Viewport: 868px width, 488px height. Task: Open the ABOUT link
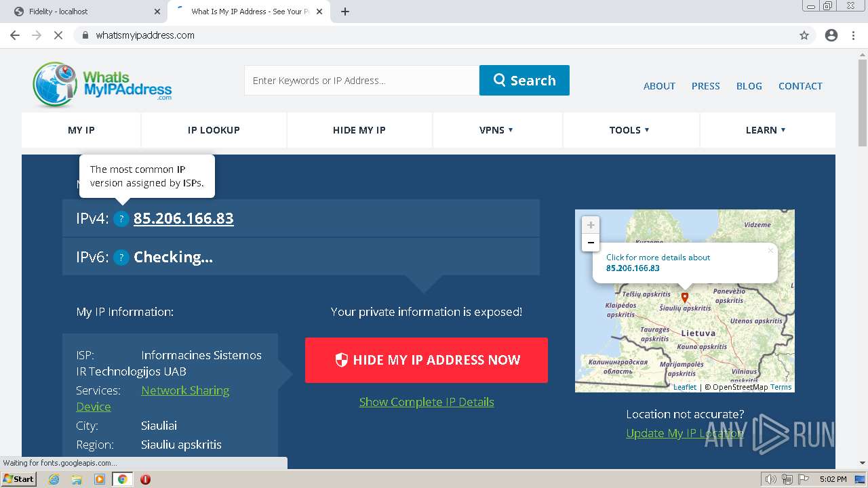(x=659, y=86)
